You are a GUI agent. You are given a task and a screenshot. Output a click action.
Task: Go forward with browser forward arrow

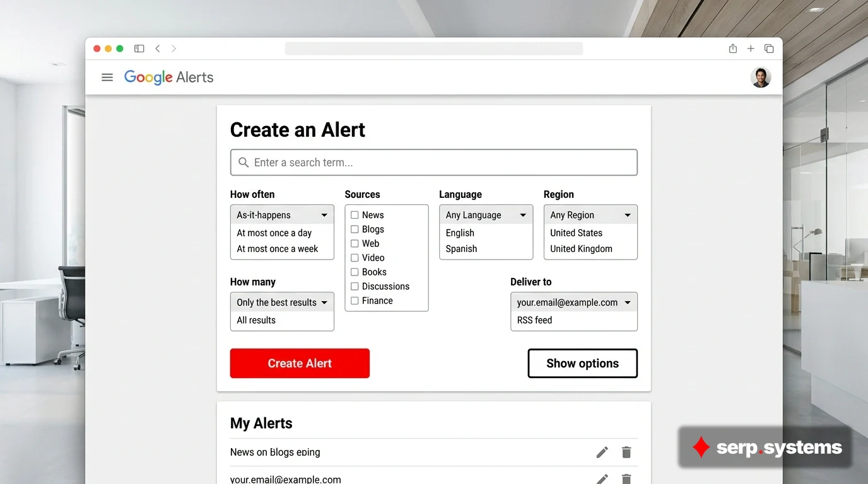pyautogui.click(x=174, y=49)
